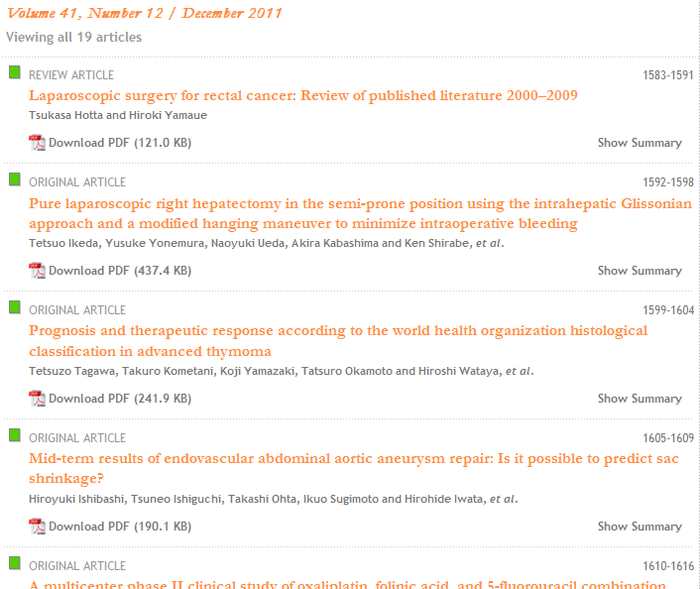Click PDF icon for aortic aneurysm article
Screen dimensions: 700x589
(x=37, y=527)
